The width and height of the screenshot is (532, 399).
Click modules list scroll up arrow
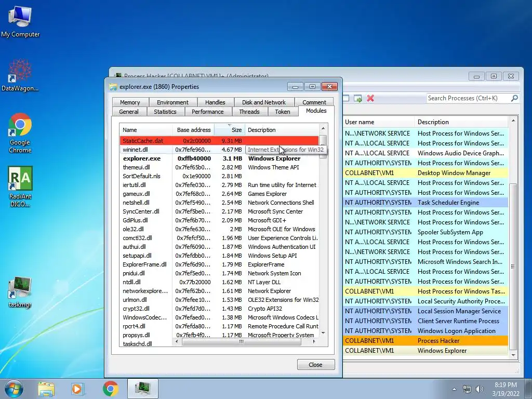[323, 128]
